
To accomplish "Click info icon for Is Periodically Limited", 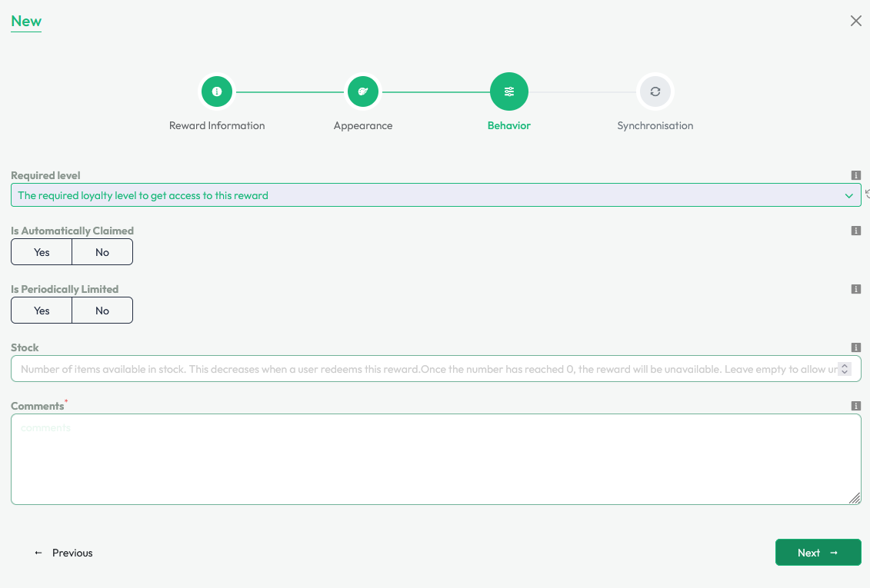I will 855,289.
